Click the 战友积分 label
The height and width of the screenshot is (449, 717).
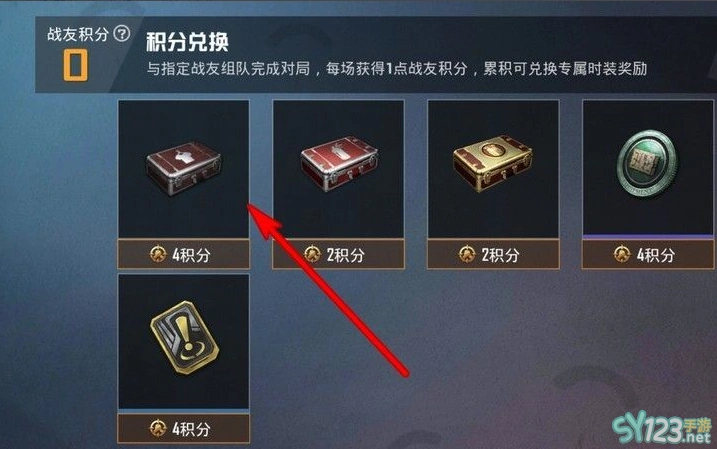(x=78, y=34)
